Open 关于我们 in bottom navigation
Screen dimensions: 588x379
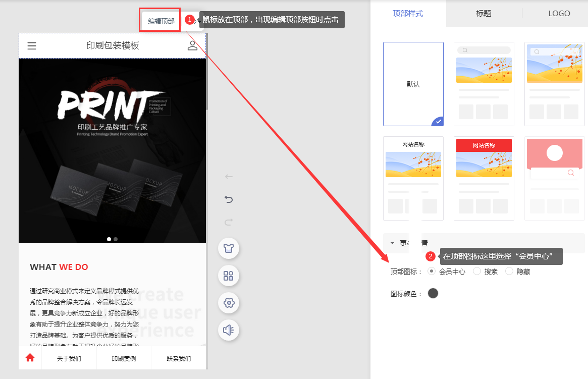tap(69, 359)
